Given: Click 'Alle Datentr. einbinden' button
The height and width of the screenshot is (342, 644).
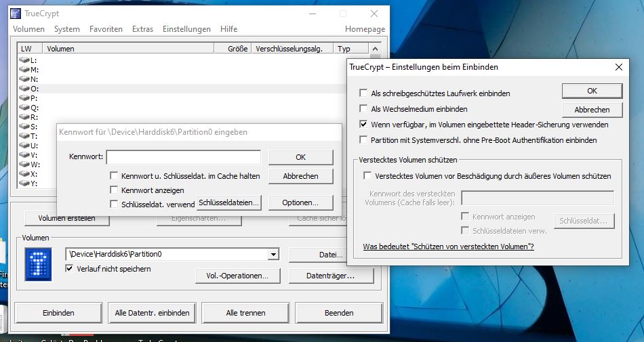Looking at the screenshot, I should click(x=152, y=313).
